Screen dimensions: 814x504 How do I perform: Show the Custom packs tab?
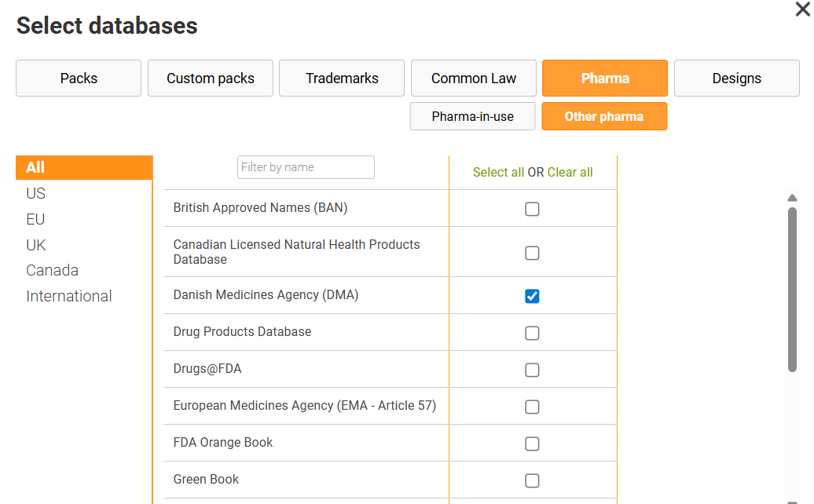211,79
